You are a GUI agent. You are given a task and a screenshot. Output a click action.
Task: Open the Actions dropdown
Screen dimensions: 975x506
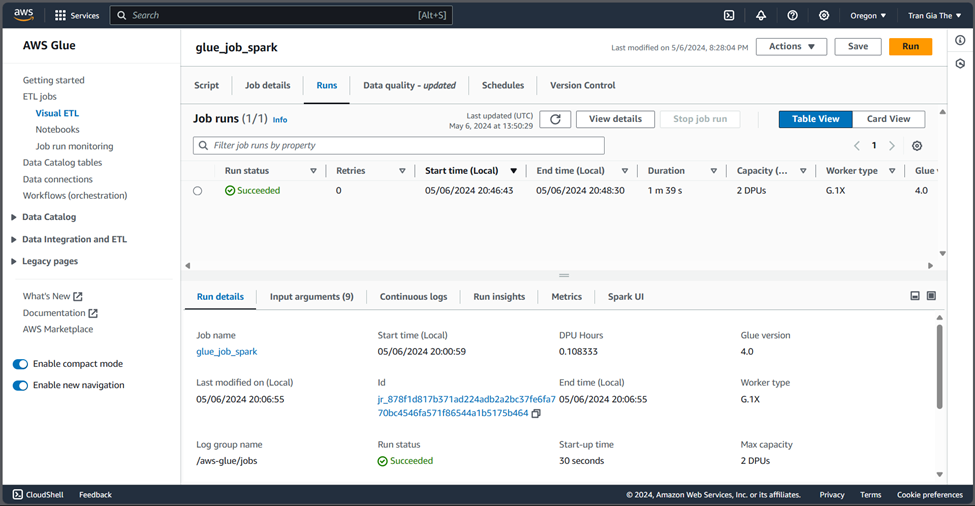pyautogui.click(x=791, y=47)
